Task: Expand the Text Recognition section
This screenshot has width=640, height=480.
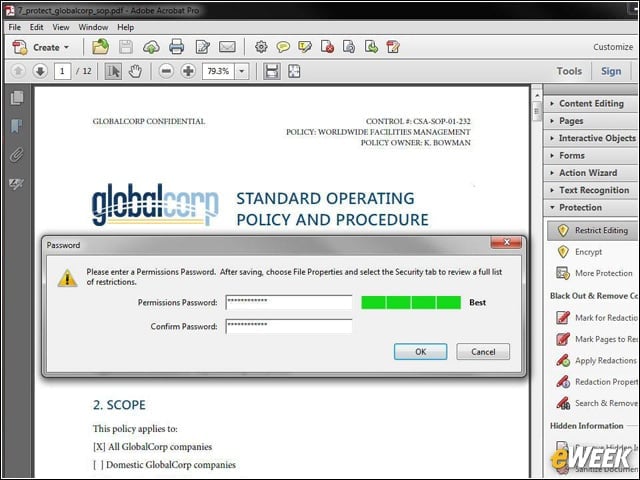Action: [x=591, y=190]
